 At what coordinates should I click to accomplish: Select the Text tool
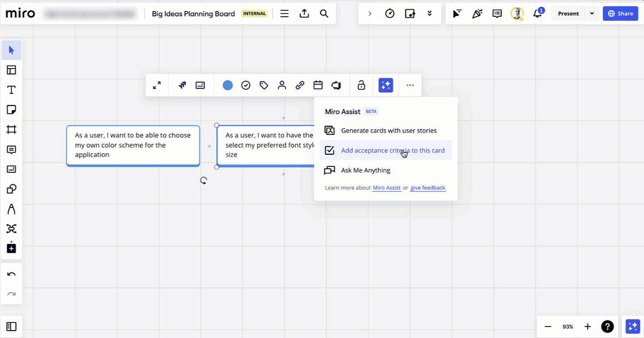point(12,90)
